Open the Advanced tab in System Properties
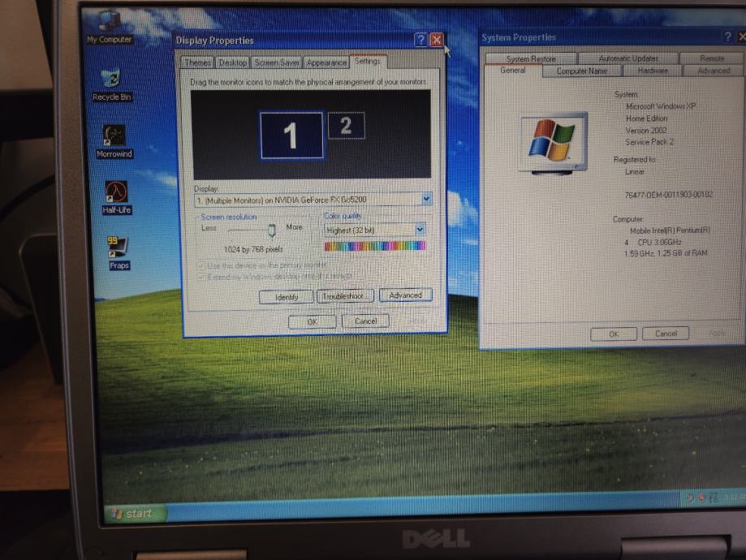Image resolution: width=746 pixels, height=560 pixels. click(x=714, y=71)
